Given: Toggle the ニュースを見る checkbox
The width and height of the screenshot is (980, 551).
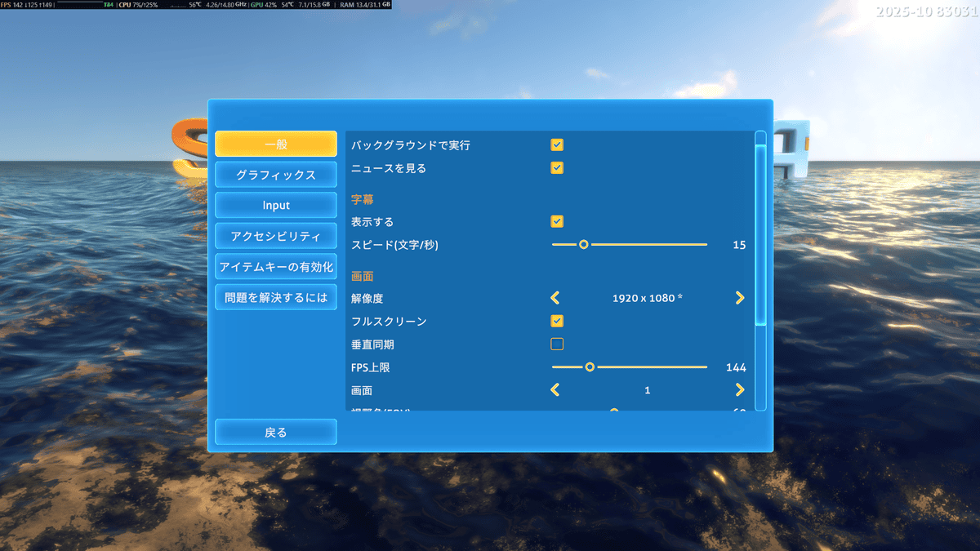Looking at the screenshot, I should pyautogui.click(x=557, y=168).
